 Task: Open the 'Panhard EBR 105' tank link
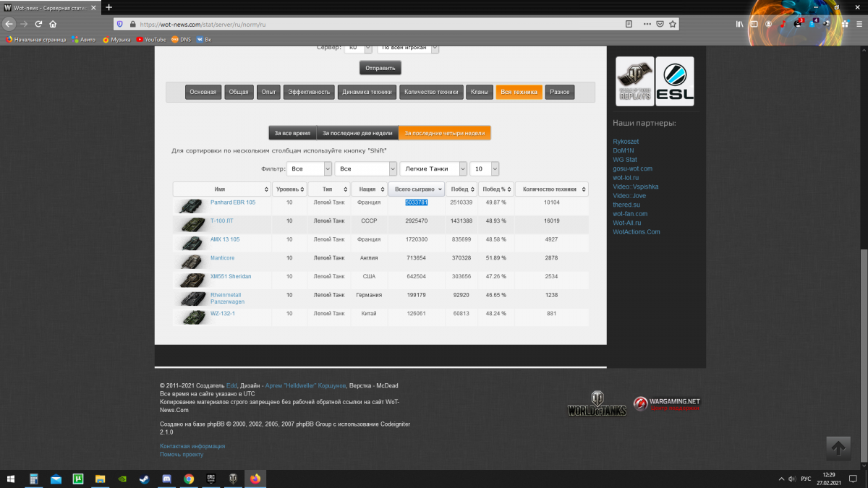233,202
